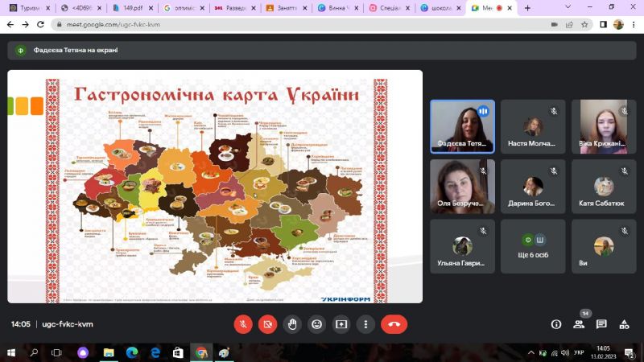Viewport: 644px width, 362px height.
Task: Click the 14:05 13.02.2023 taskbar clock
Action: click(604, 352)
